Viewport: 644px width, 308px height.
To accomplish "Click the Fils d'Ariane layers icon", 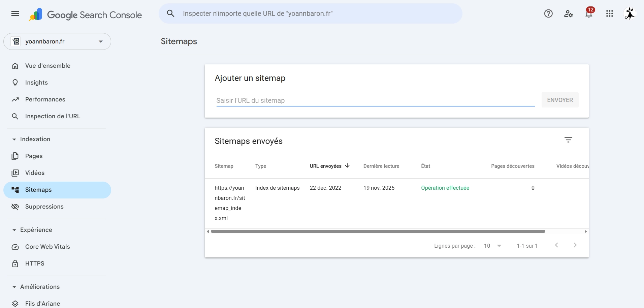I will (x=15, y=304).
